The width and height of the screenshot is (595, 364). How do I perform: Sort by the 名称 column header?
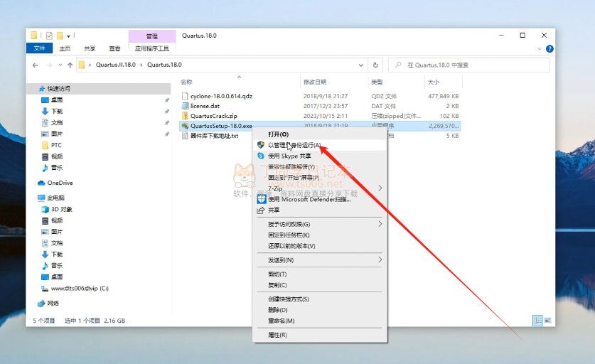(186, 82)
